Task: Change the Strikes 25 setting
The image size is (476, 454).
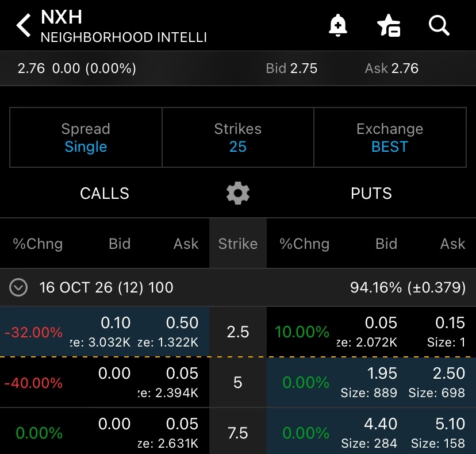Action: click(238, 137)
